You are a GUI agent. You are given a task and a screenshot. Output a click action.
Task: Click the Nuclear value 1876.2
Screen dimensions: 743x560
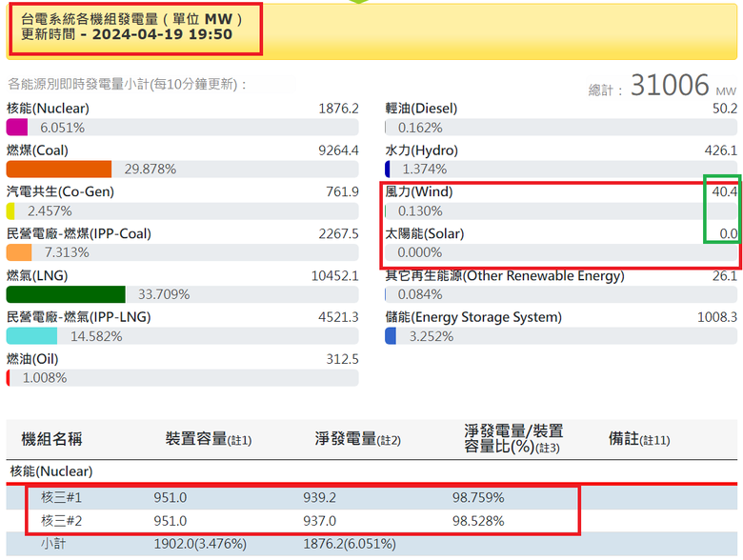pyautogui.click(x=338, y=109)
